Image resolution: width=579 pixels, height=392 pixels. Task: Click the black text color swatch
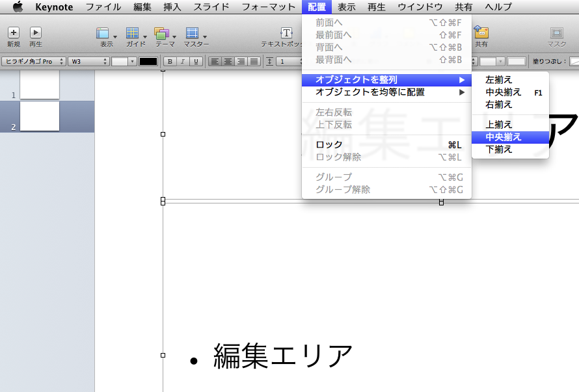(148, 61)
